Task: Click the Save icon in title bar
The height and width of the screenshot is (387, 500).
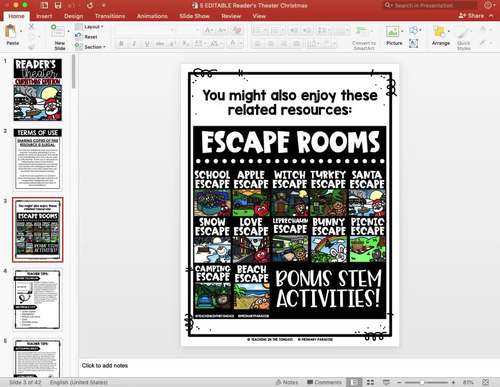Action: tap(58, 5)
